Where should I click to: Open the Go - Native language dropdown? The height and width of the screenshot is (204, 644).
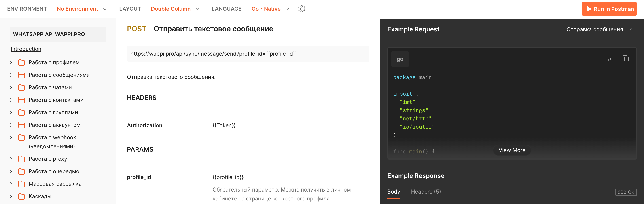click(x=271, y=9)
